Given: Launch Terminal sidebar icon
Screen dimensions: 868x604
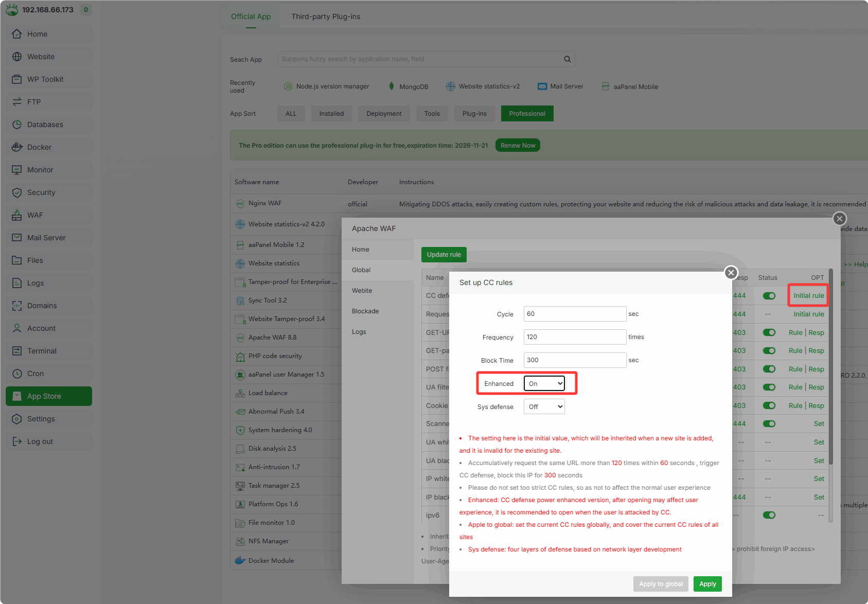Looking at the screenshot, I should coord(17,351).
